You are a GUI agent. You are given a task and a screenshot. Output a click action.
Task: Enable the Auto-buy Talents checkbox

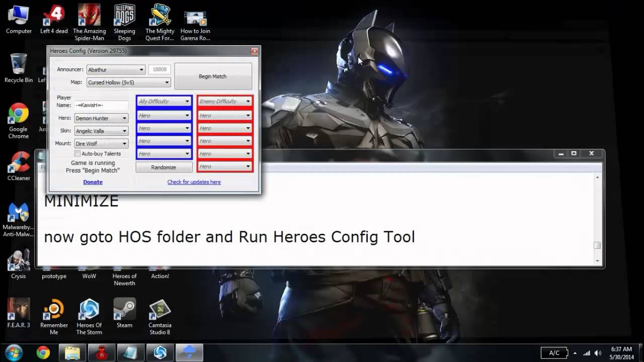77,154
